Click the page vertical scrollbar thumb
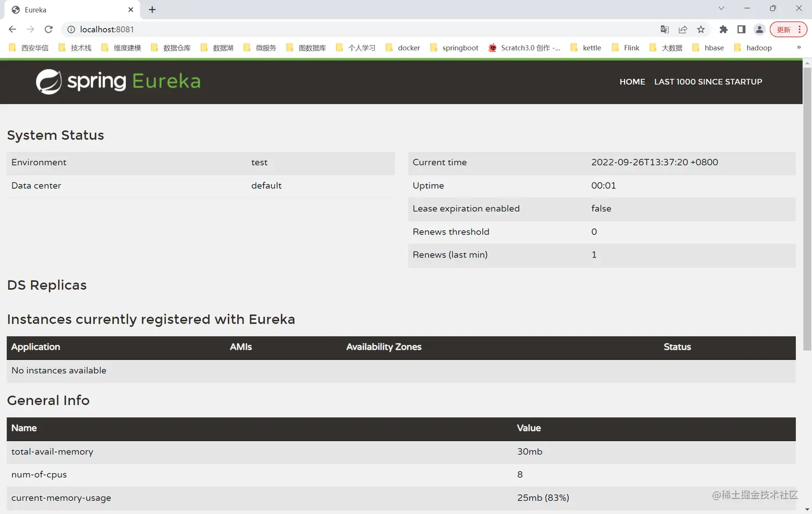The width and height of the screenshot is (812, 514). 807,209
